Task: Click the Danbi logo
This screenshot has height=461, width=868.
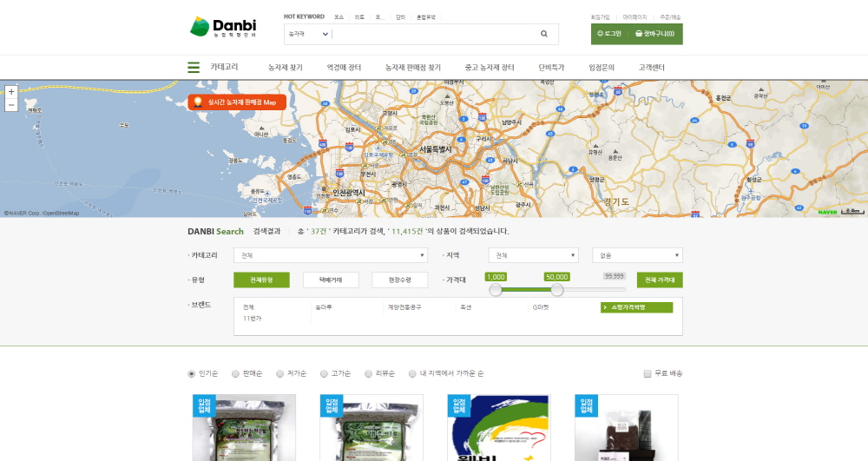Action: (x=223, y=26)
